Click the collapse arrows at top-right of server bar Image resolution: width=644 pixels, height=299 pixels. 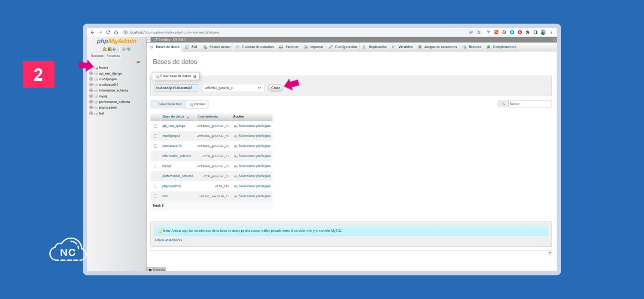tap(554, 40)
